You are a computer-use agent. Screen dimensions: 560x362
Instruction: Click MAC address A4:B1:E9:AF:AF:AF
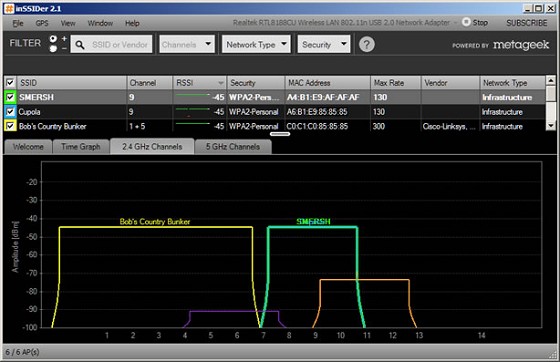(323, 97)
